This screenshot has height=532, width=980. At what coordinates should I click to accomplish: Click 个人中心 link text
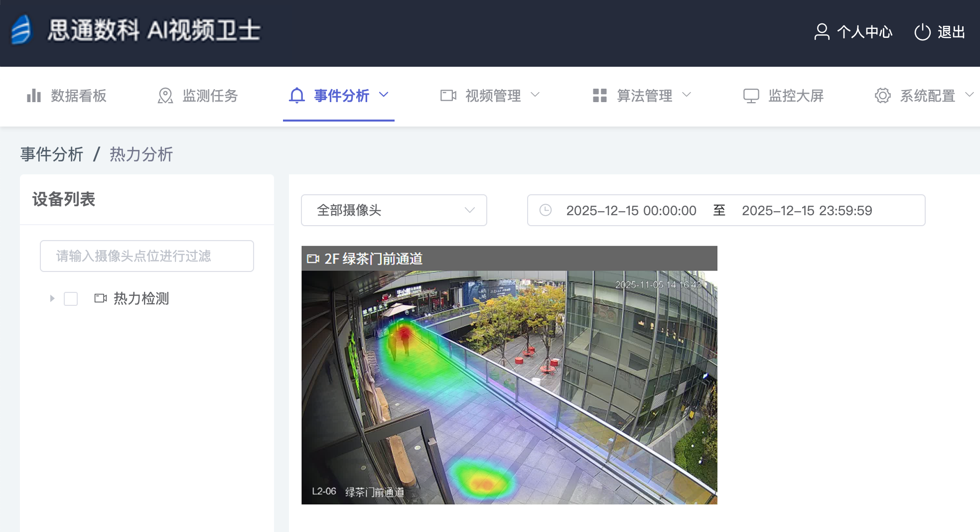tap(865, 32)
